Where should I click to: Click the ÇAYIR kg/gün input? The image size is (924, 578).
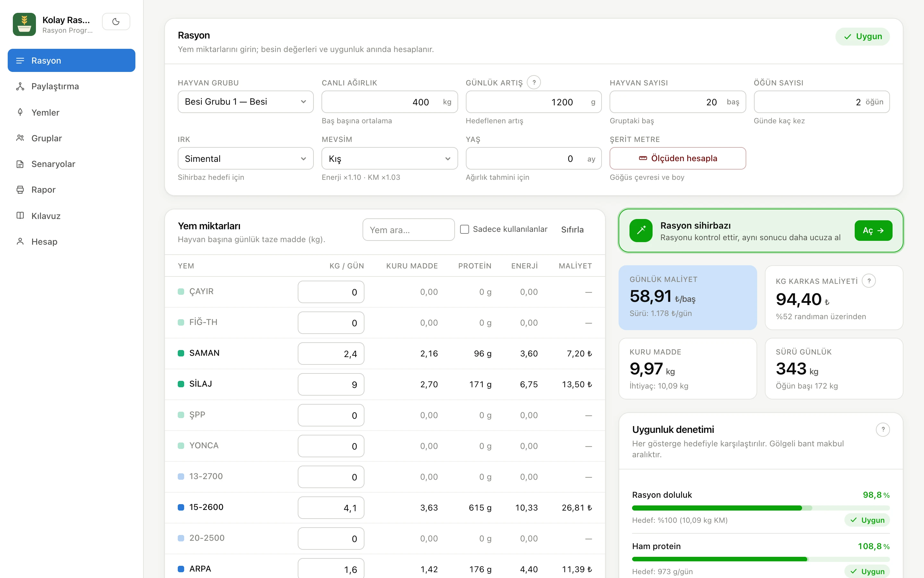(331, 292)
